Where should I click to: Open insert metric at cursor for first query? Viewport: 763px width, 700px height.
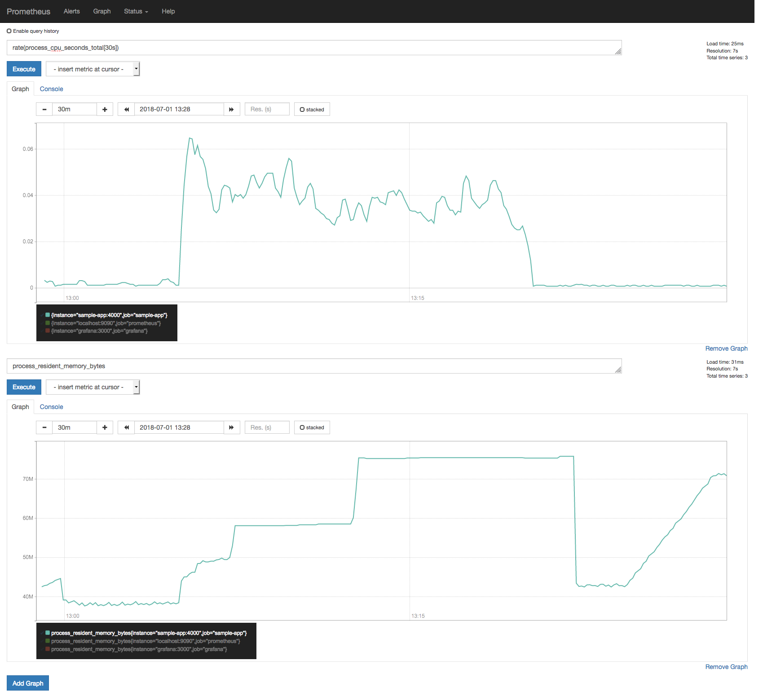tap(93, 69)
